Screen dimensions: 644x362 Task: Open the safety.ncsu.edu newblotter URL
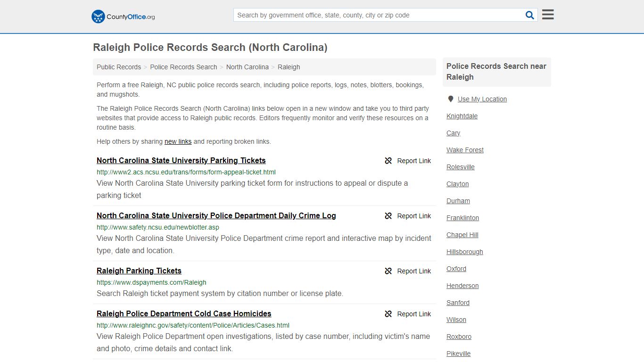158,227
